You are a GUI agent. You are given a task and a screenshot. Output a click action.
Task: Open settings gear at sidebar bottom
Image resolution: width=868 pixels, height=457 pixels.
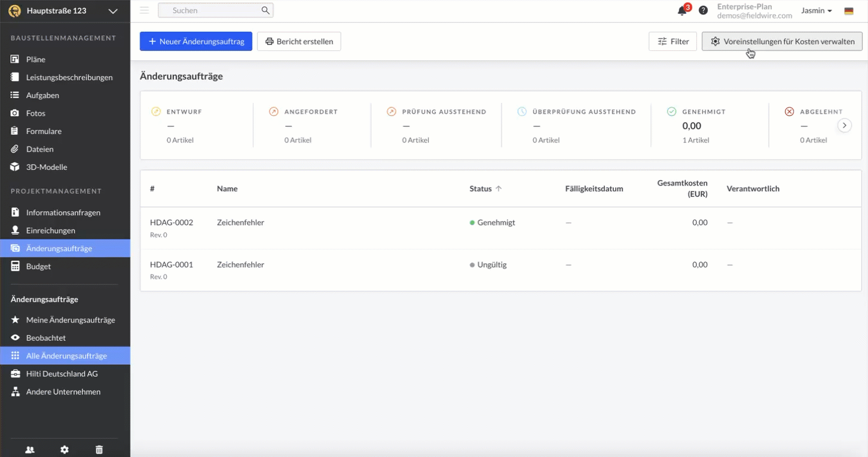point(65,450)
